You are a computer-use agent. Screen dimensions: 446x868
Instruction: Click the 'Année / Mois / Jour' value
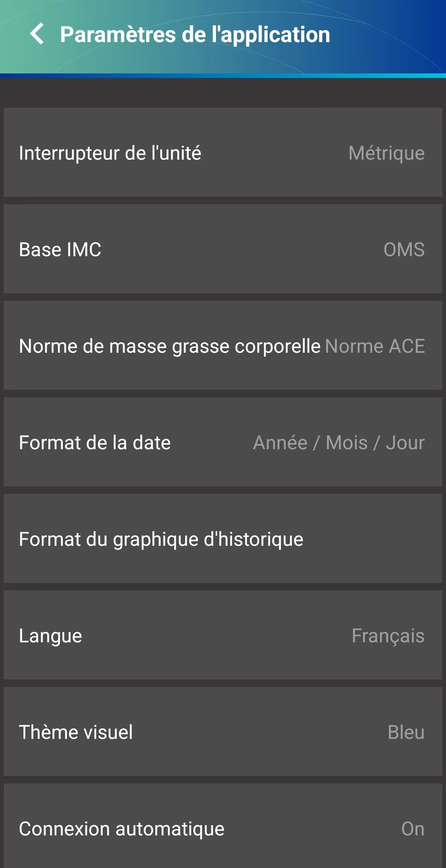point(339,443)
